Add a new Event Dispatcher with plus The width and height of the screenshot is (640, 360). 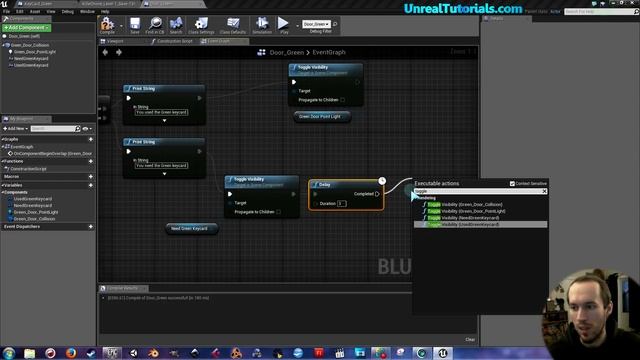tap(91, 227)
